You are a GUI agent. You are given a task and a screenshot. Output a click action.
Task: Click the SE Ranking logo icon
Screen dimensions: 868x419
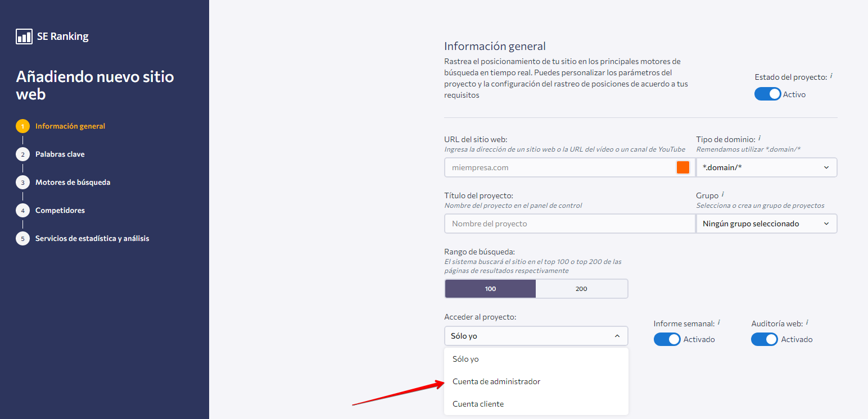tap(24, 37)
